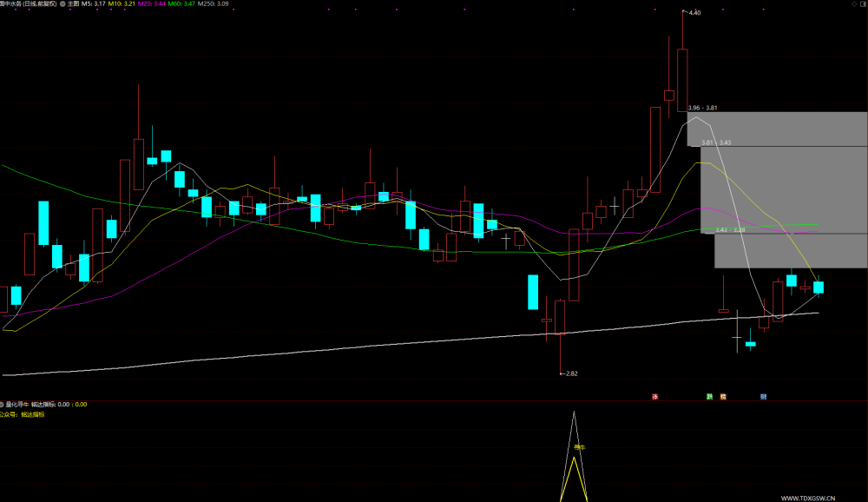
Task: Open the 量化寻牛 sub-indicator menu
Action: [16, 405]
